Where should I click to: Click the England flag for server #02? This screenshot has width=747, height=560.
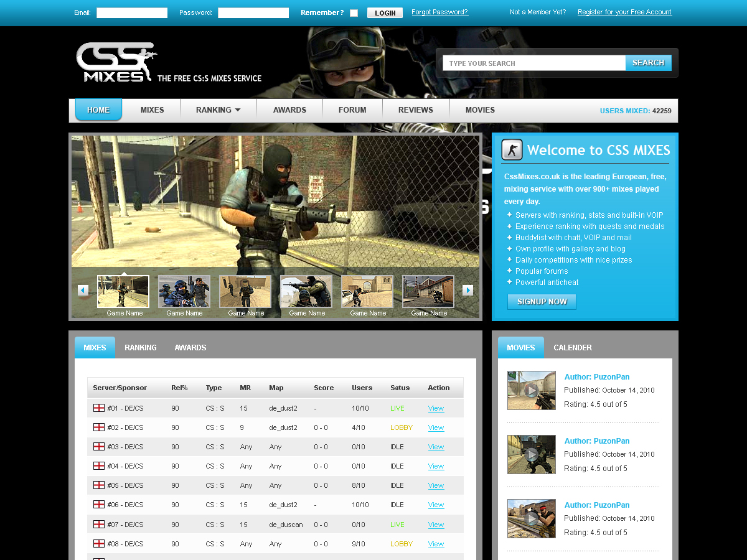(x=99, y=427)
